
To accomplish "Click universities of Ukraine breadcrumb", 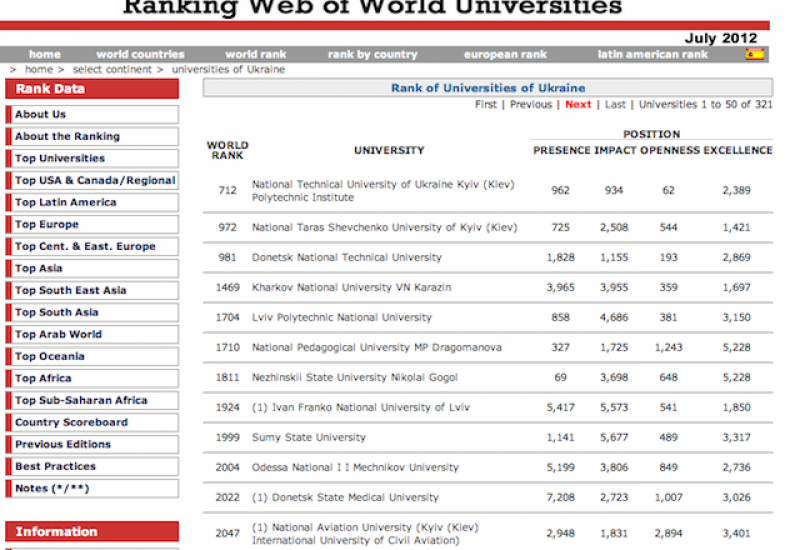I will click(x=228, y=69).
